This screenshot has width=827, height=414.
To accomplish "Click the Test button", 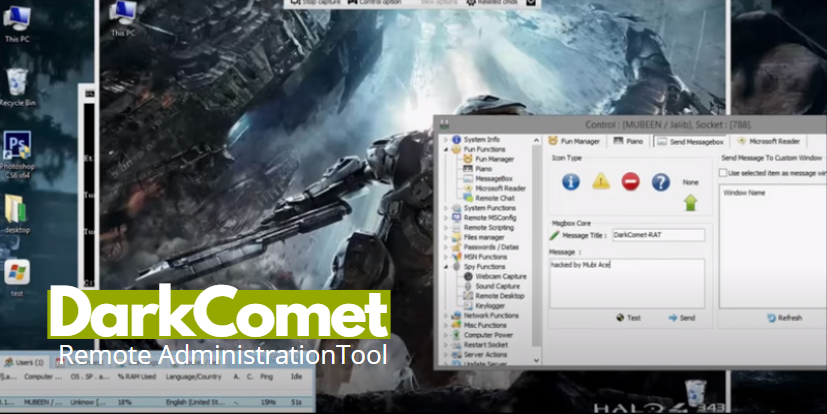I will 629,318.
